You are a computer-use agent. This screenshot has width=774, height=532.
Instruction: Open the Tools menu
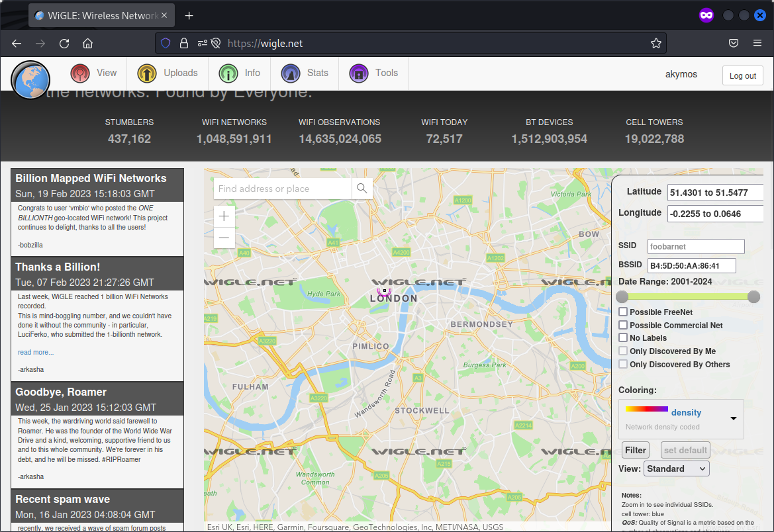click(374, 73)
